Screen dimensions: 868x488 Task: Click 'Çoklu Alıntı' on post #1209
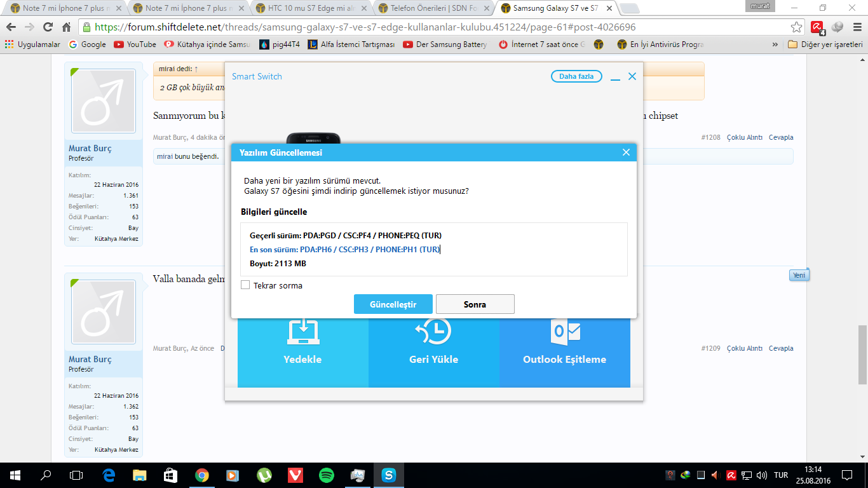(745, 348)
